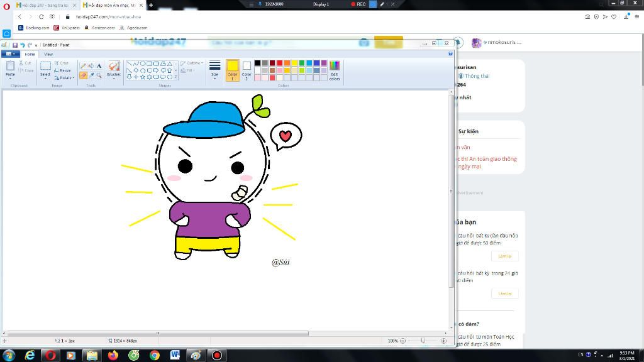
Task: Open the Brushes dropdown arrow
Action: coord(114,78)
